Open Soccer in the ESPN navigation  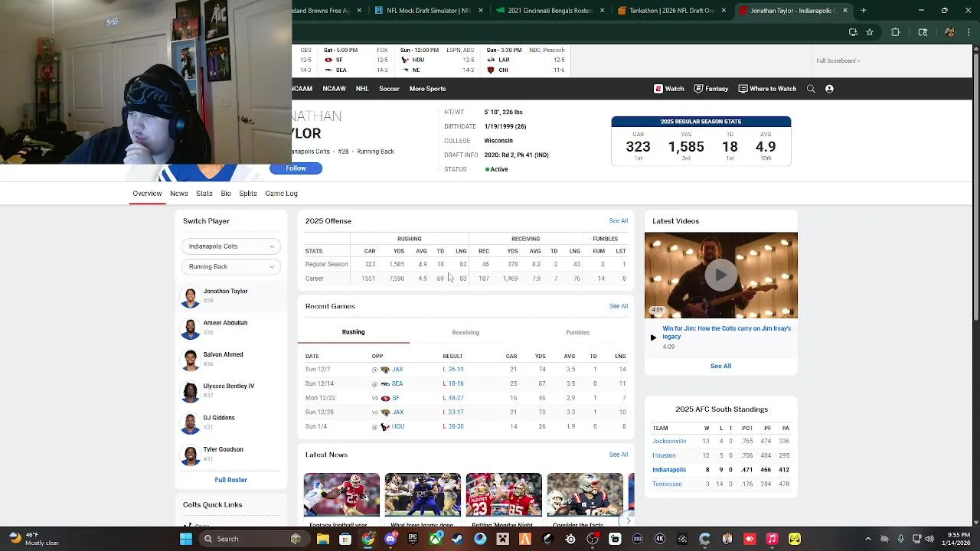[x=389, y=89]
